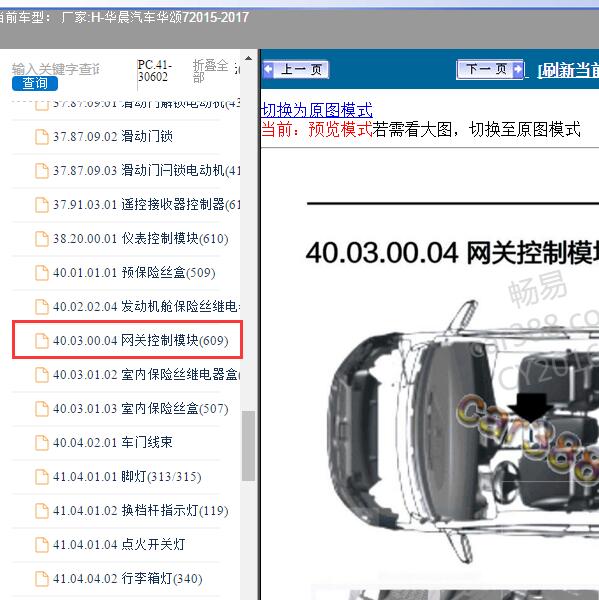Click the 40.03.00.04 网关控制模块 page heading

point(452,253)
